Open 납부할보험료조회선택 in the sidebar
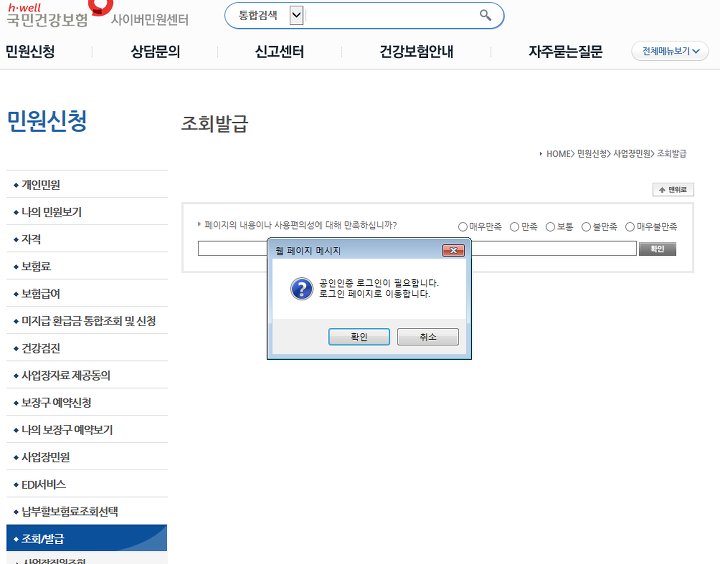 click(x=87, y=511)
